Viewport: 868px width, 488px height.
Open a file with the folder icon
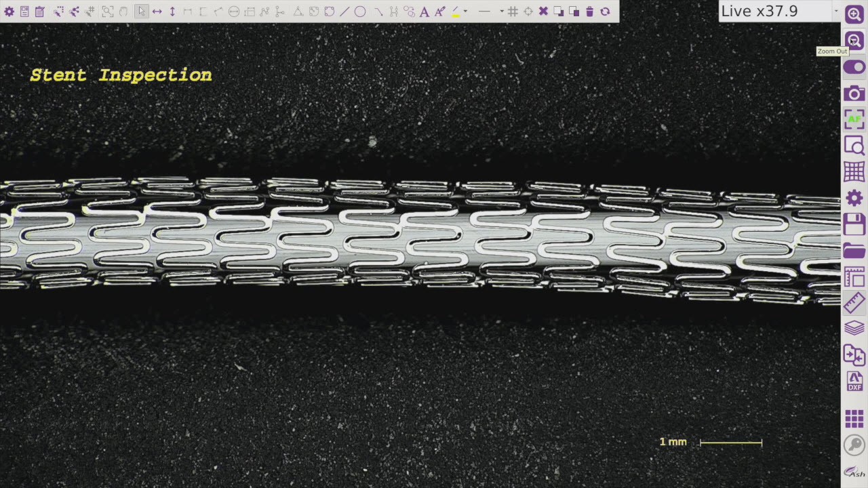(854, 250)
